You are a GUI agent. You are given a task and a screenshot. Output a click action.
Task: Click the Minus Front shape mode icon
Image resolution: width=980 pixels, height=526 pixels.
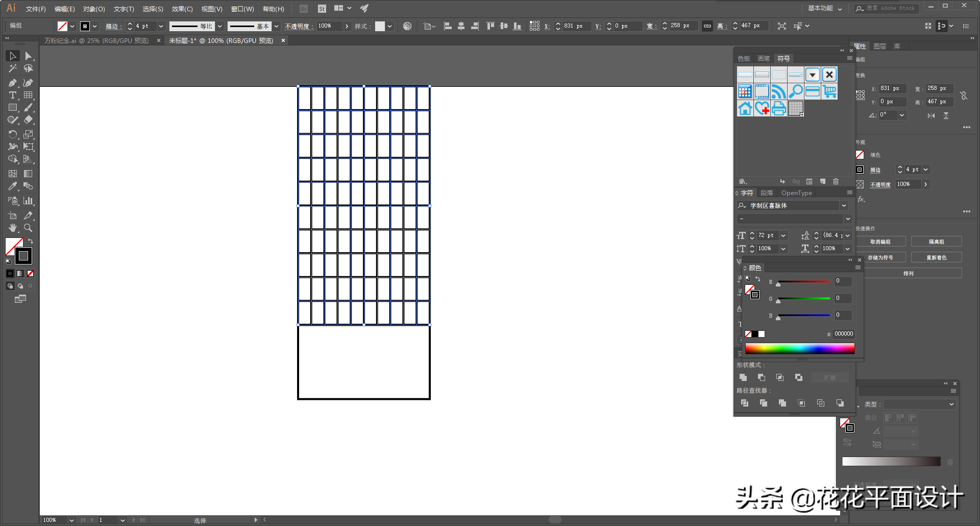762,377
